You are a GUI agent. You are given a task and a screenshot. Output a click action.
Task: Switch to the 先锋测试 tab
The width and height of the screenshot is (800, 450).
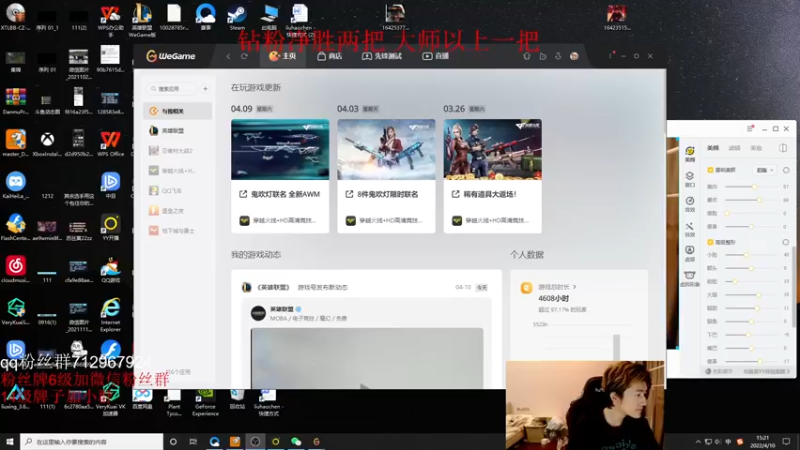tap(382, 56)
